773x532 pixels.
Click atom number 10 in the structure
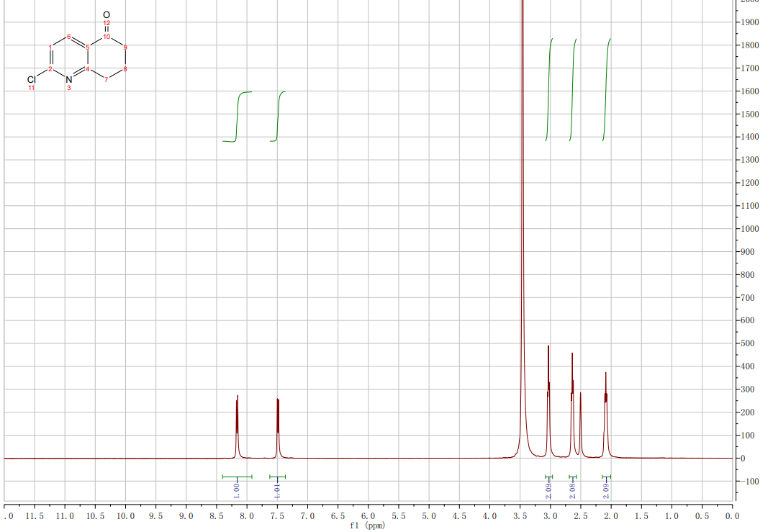106,36
